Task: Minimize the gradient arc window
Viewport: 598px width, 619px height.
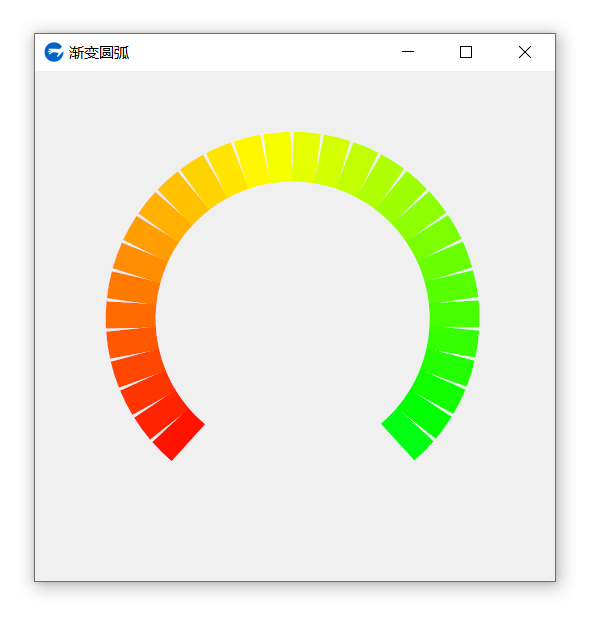Action: 408,52
